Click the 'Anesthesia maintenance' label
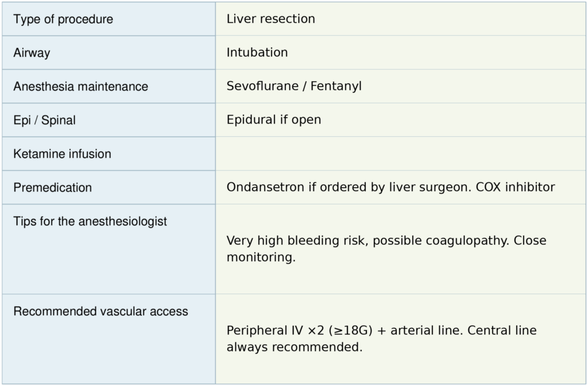 coord(80,87)
